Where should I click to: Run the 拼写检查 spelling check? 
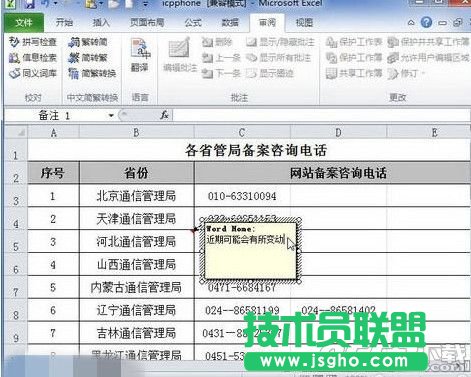(33, 42)
